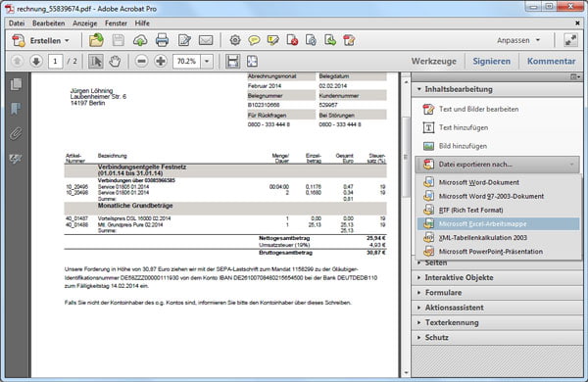The width and height of the screenshot is (588, 382).
Task: Export as RTF Rich Text Format
Action: coord(498,211)
